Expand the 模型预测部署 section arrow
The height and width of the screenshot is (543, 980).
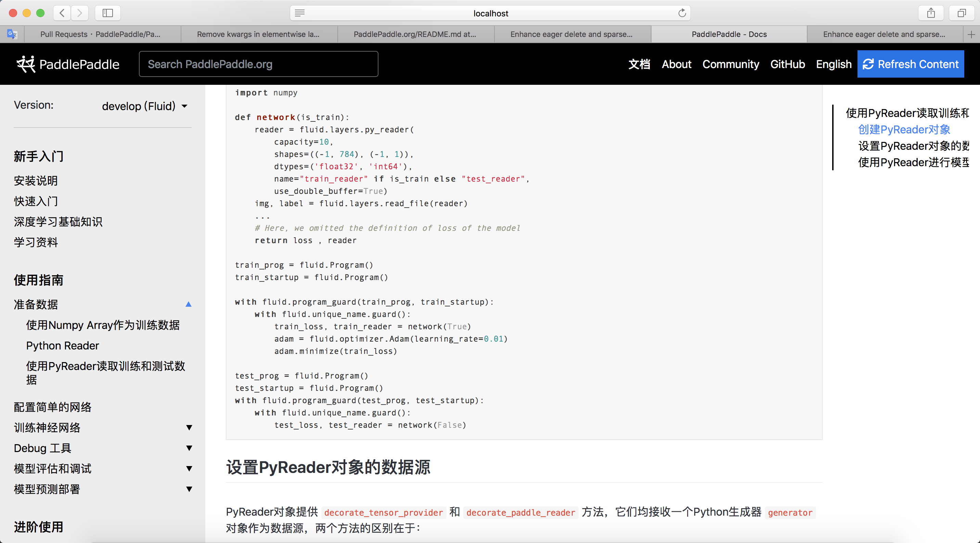coord(189,489)
